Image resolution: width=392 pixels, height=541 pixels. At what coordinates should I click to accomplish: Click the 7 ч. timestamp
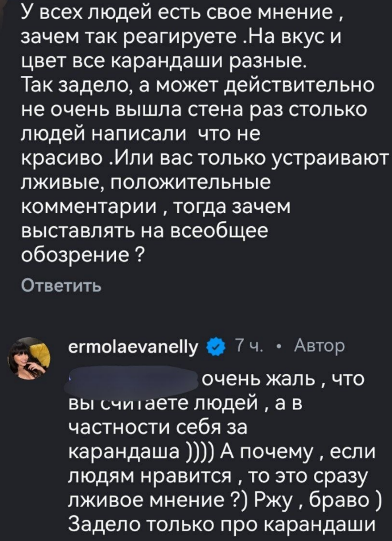point(248,346)
